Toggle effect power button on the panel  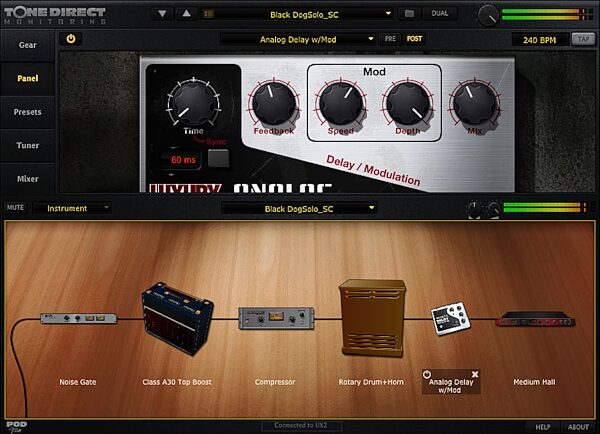(x=71, y=39)
